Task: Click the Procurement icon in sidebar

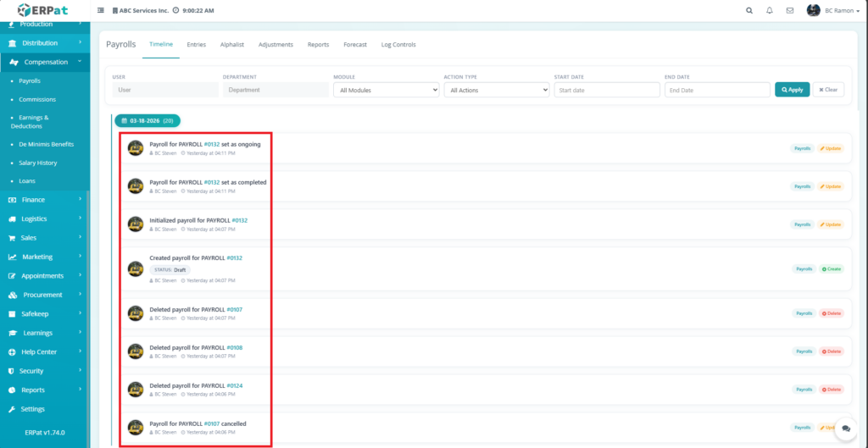Action: click(x=12, y=295)
